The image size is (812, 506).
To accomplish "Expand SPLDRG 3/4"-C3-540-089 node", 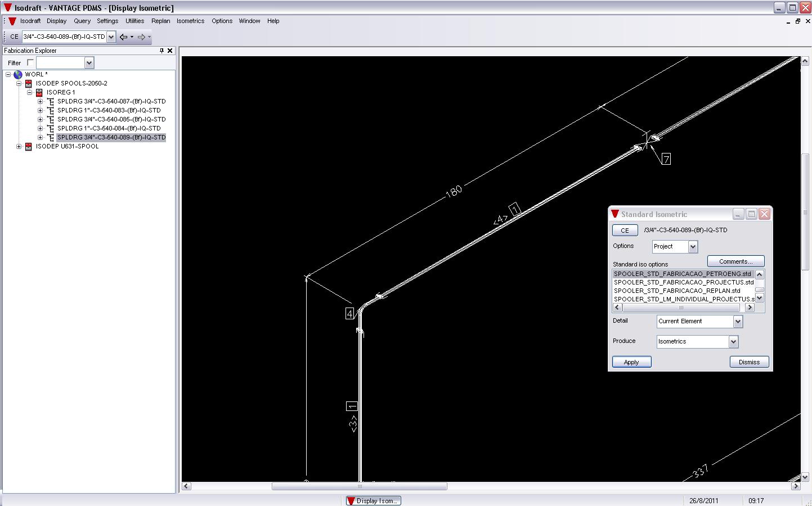I will click(x=40, y=137).
